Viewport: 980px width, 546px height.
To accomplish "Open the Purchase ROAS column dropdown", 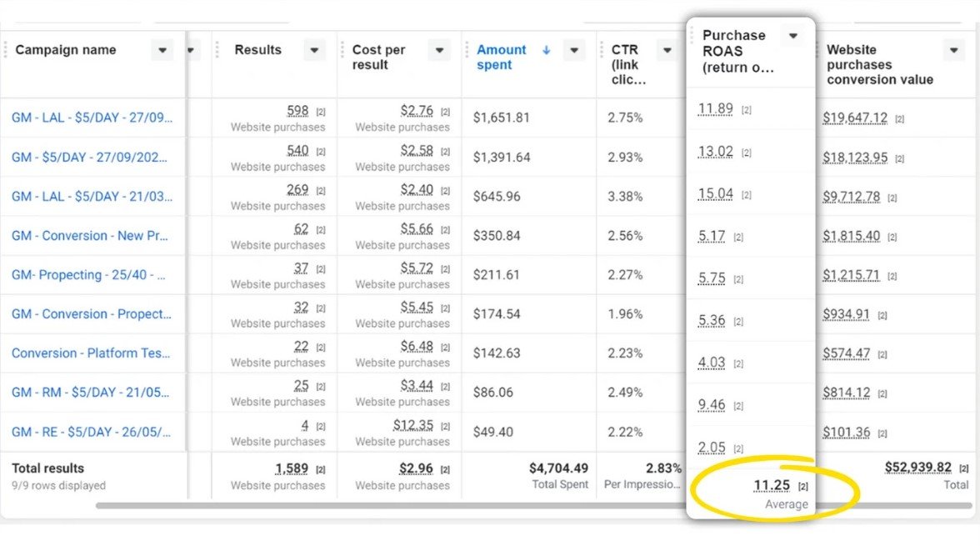I will click(793, 36).
